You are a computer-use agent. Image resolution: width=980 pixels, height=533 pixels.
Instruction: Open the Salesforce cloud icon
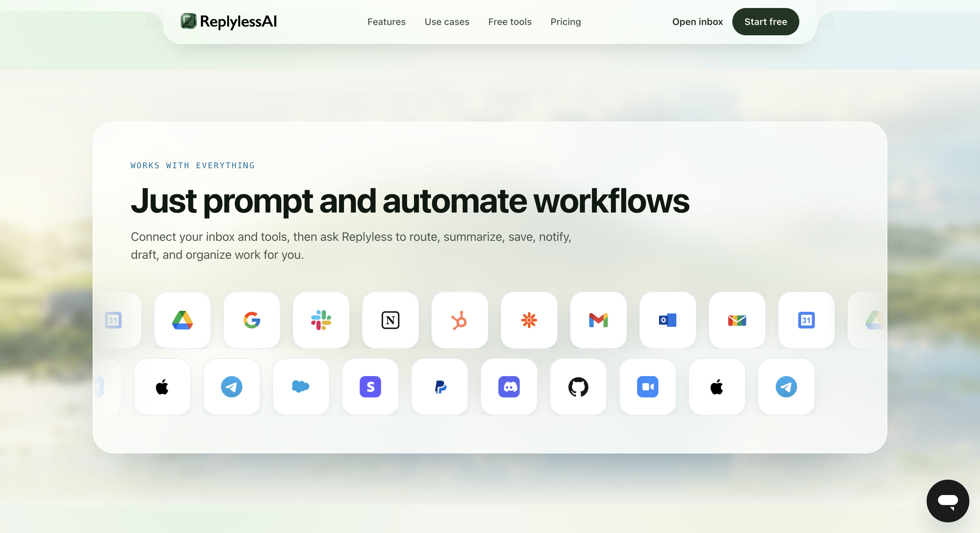(x=301, y=387)
